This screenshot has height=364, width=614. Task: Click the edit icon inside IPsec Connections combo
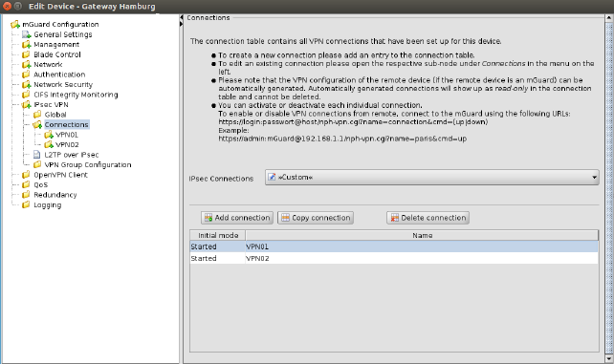pyautogui.click(x=272, y=177)
